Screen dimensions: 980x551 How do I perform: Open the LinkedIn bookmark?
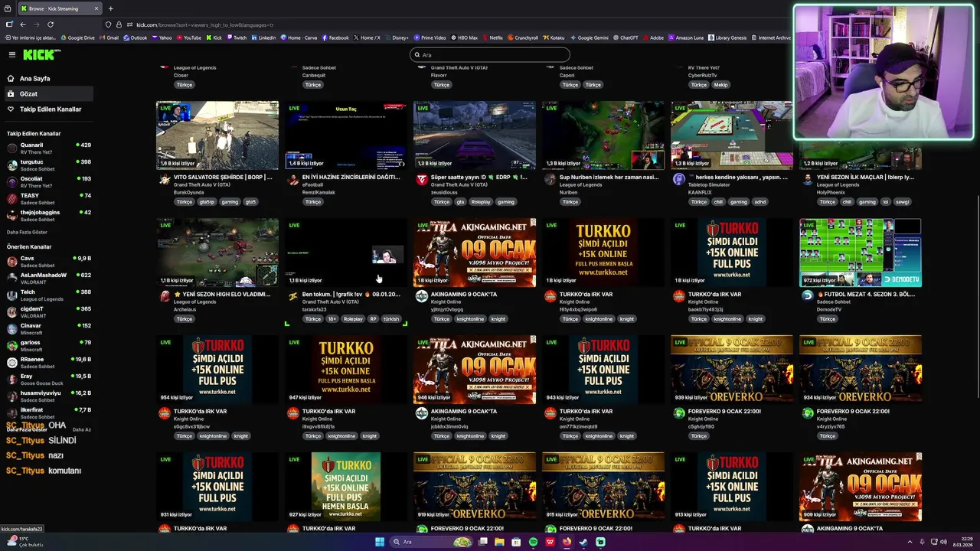tap(263, 37)
